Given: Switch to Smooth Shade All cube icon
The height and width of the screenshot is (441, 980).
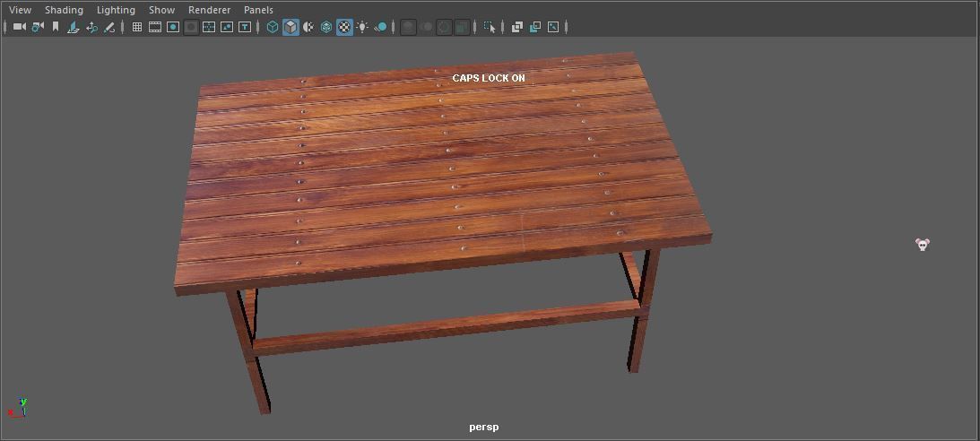Looking at the screenshot, I should click(x=291, y=27).
